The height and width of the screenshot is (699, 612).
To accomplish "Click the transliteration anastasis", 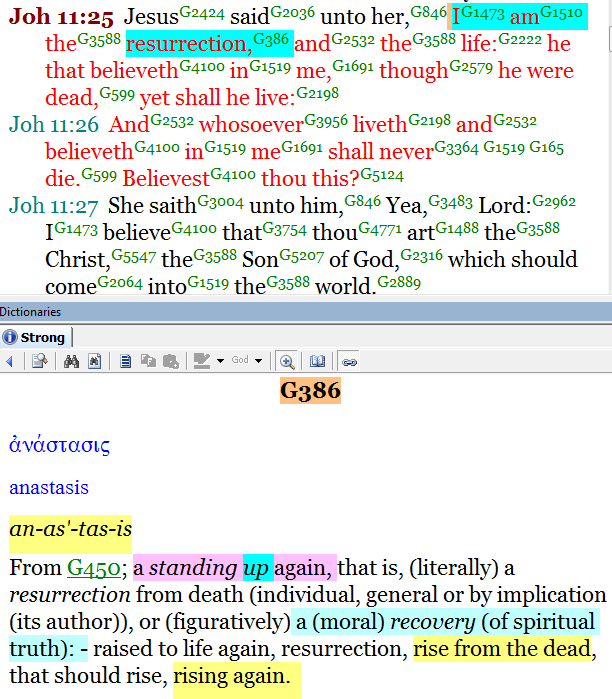I will tap(49, 487).
